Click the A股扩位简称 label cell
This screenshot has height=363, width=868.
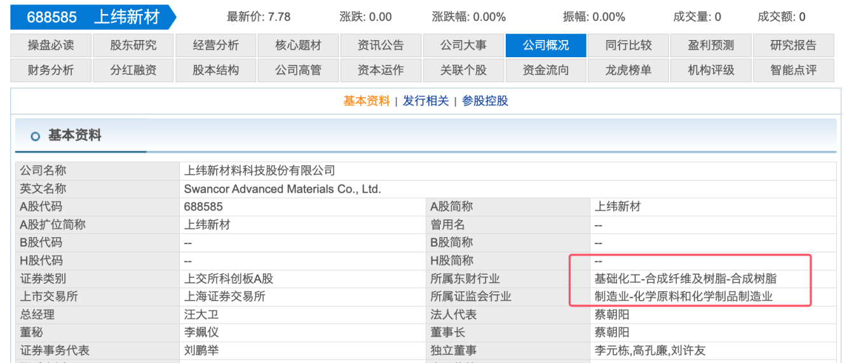(98, 224)
